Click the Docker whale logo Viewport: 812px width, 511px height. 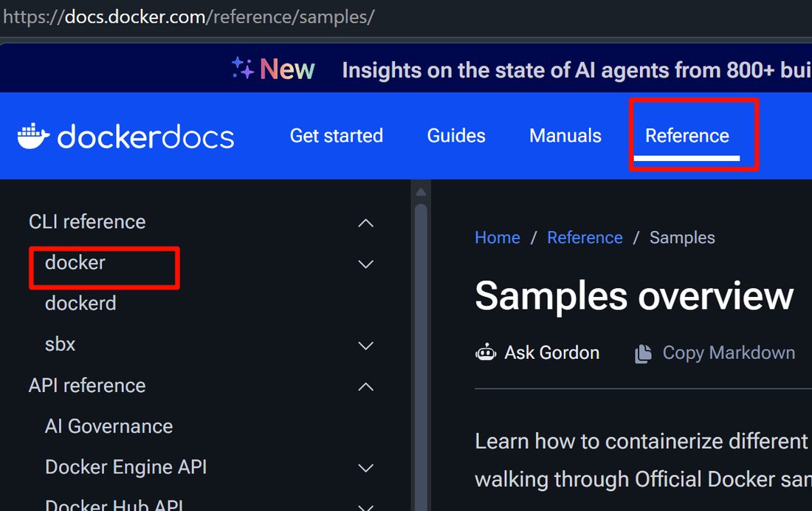34,137
